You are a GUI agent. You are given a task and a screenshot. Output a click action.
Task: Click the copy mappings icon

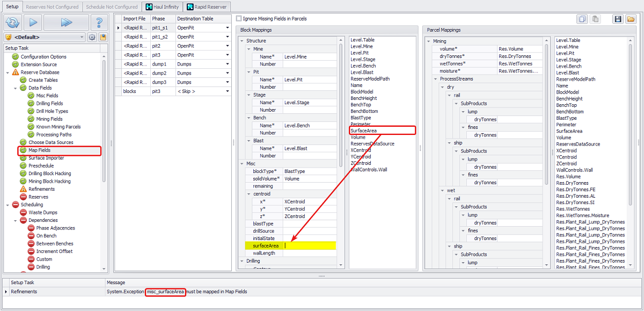[x=582, y=19]
